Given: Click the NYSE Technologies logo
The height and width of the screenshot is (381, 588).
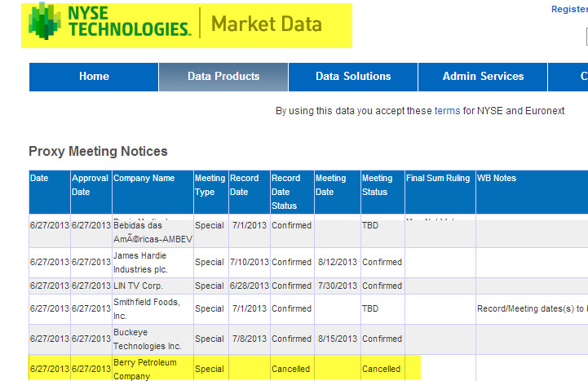Looking at the screenshot, I should pyautogui.click(x=110, y=24).
